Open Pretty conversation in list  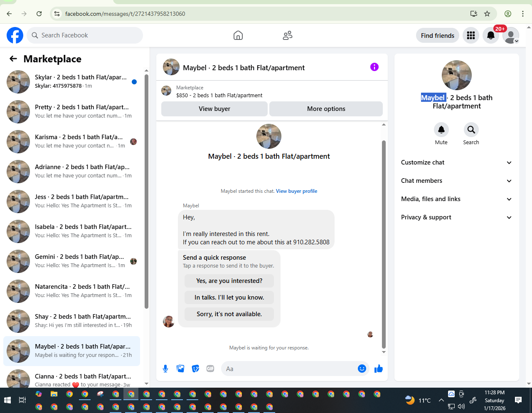[x=71, y=112]
